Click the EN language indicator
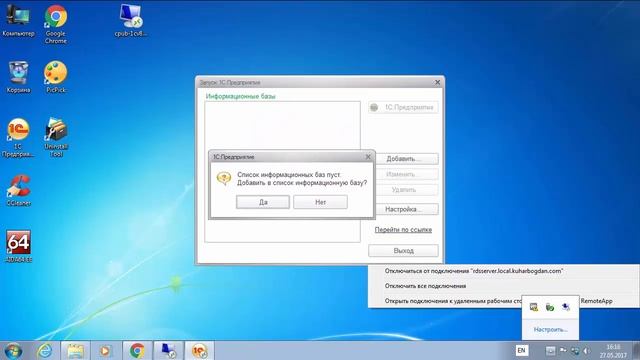Viewport: 640px width, 360px height. tap(521, 351)
